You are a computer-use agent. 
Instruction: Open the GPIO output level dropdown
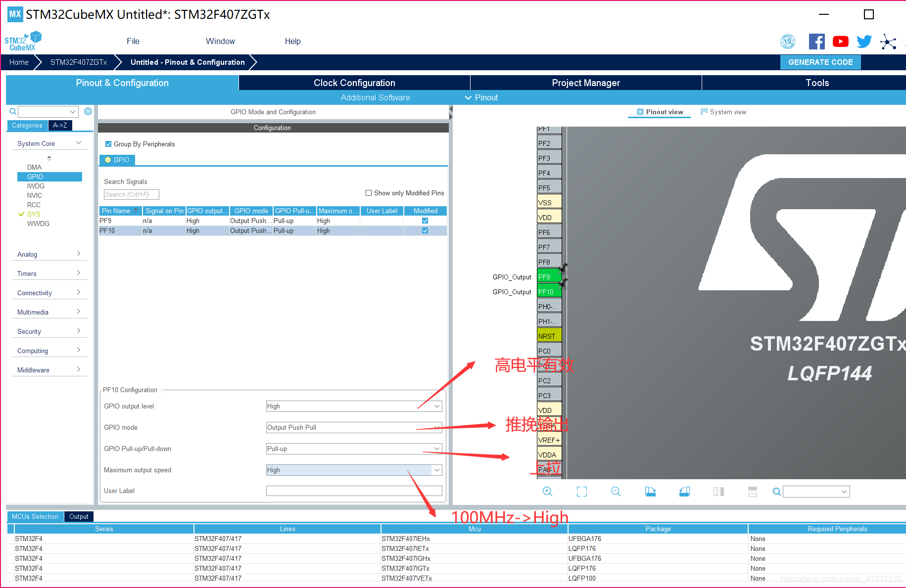click(354, 406)
